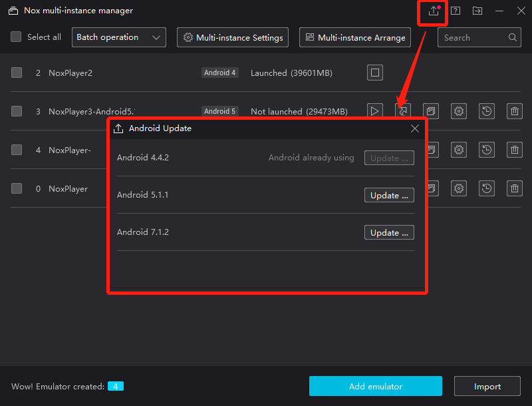
Task: Check the Select all checkbox
Action: [x=16, y=37]
